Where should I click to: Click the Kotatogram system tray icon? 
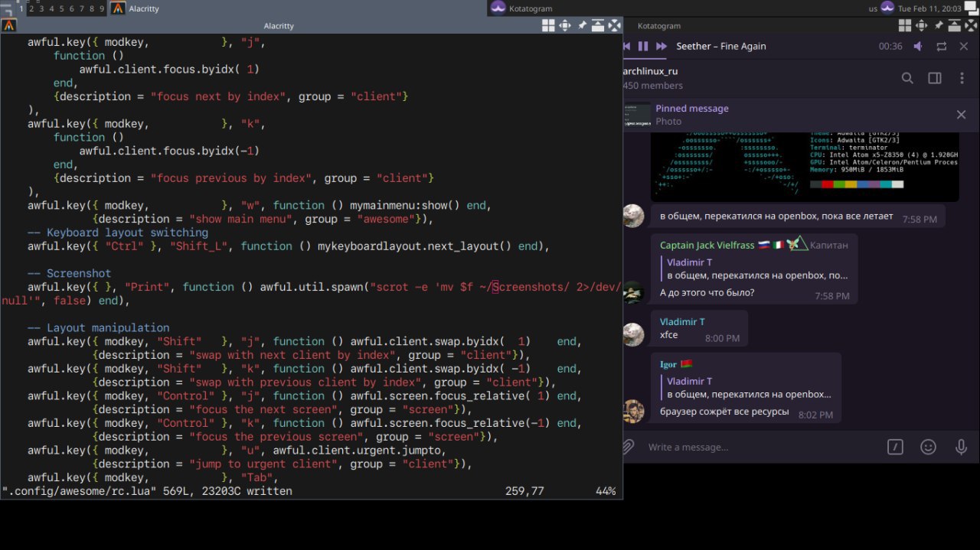[x=887, y=8]
